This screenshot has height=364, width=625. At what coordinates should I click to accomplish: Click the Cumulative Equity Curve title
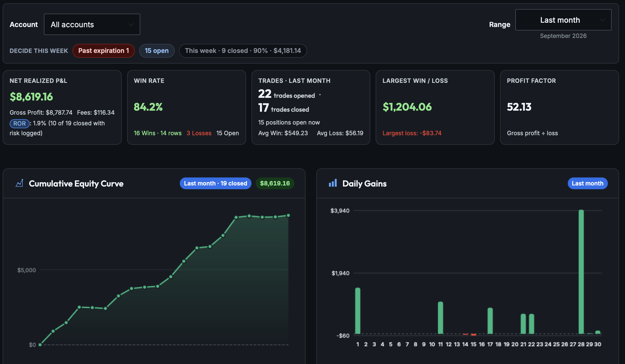[x=76, y=183]
